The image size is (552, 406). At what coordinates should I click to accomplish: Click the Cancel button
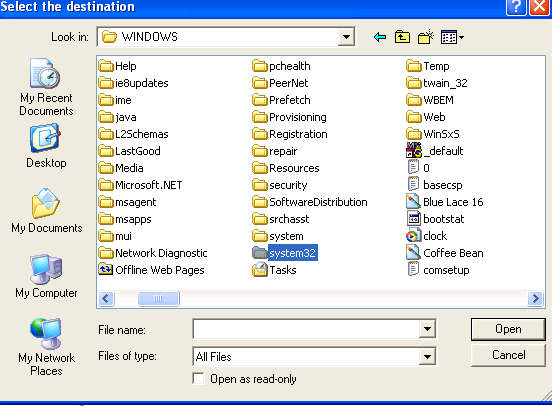tap(508, 355)
